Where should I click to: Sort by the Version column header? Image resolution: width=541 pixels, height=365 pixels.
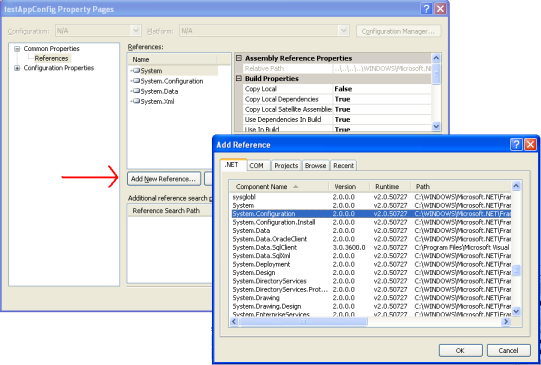tap(349, 187)
